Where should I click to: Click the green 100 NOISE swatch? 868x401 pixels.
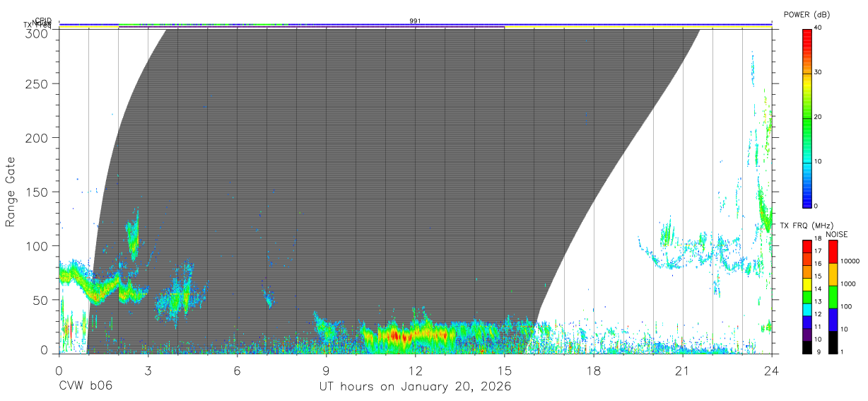click(x=833, y=297)
